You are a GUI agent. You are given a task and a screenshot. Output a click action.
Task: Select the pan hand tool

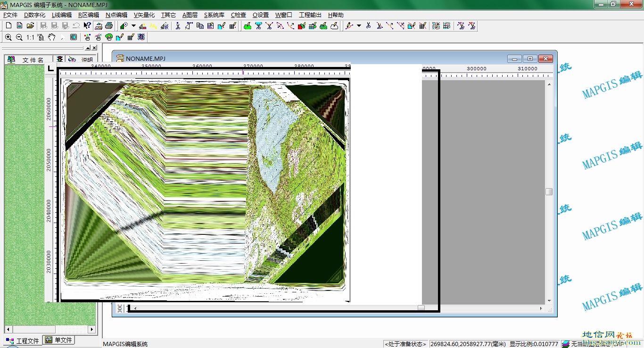coord(52,37)
